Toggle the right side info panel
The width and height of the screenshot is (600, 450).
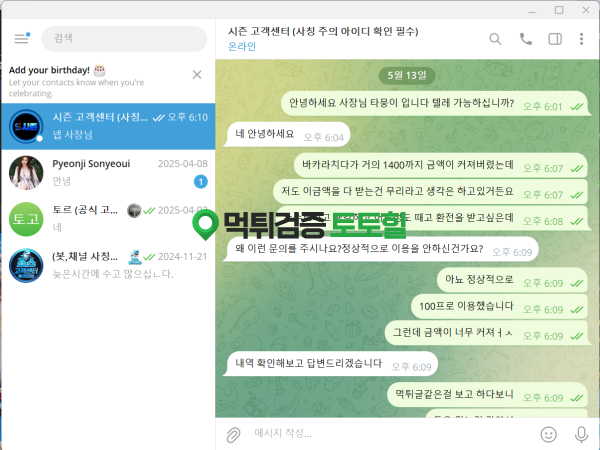pyautogui.click(x=555, y=39)
